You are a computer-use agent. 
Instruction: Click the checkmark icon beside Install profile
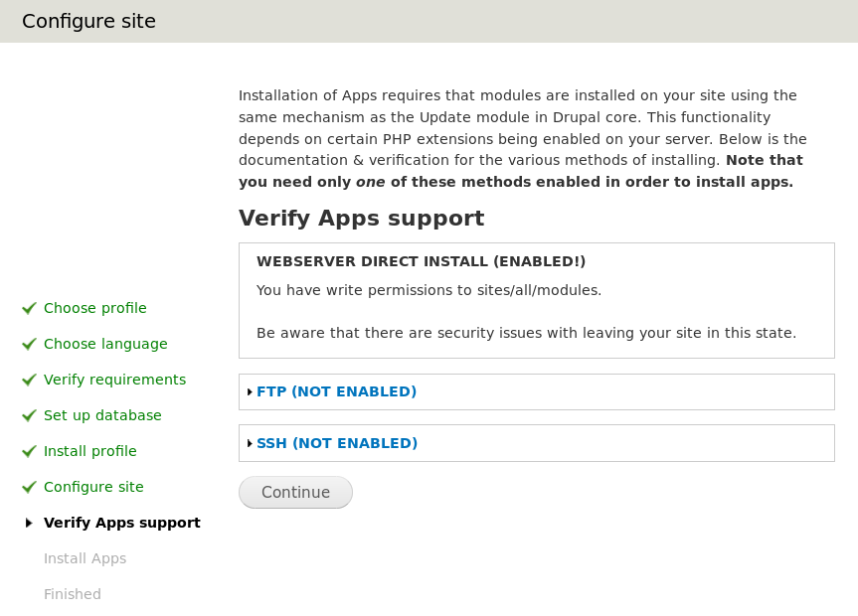coord(29,451)
